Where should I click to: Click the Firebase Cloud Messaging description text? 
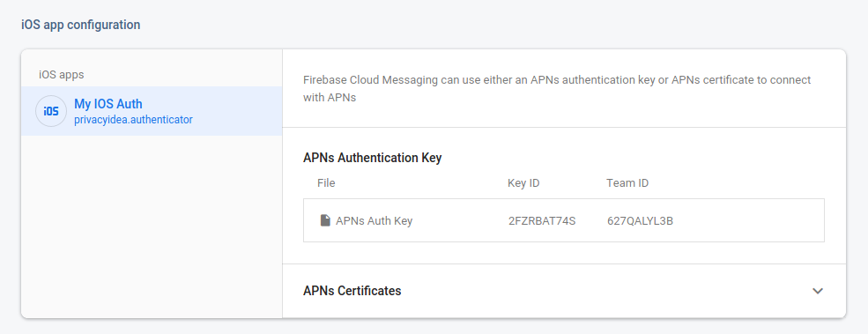pyautogui.click(x=557, y=89)
